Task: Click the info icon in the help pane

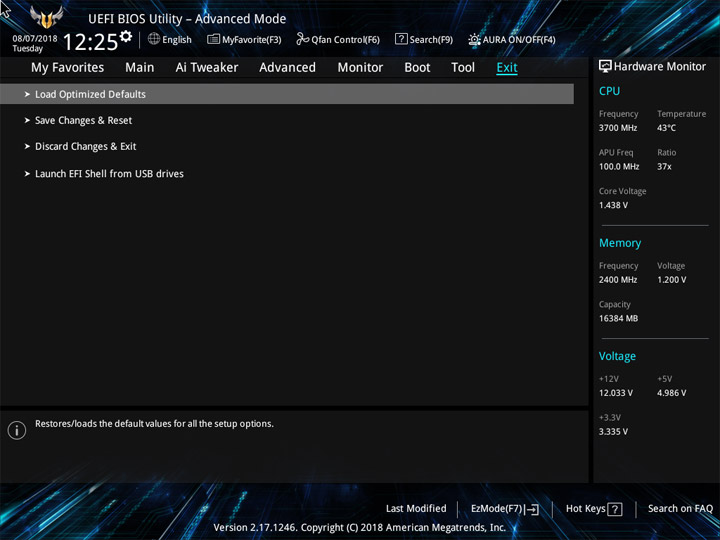Action: click(17, 430)
